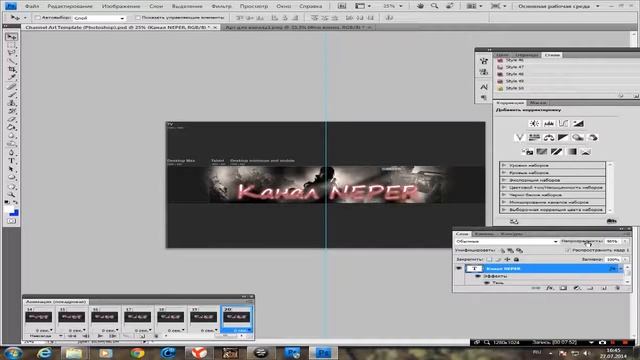640x360 pixels.
Task: Click the Zoom tool in the top bar
Action: (435, 6)
